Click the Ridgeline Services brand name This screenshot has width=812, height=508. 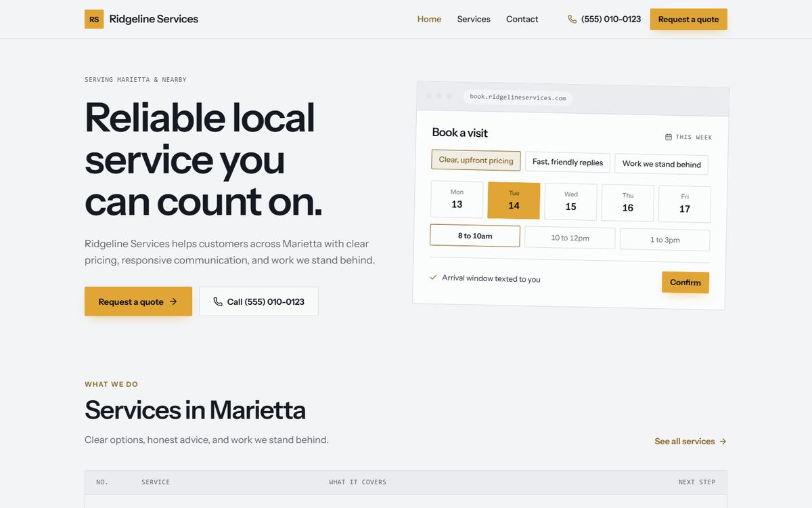(x=154, y=19)
